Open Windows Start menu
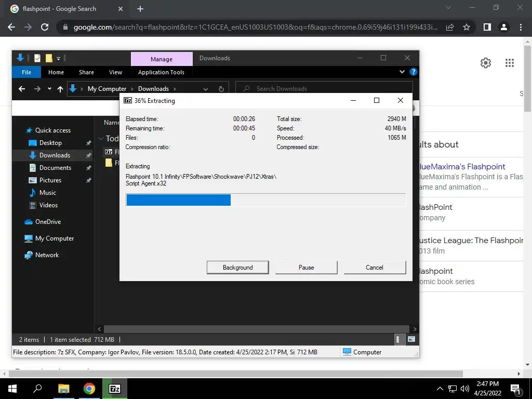 pyautogui.click(x=12, y=389)
